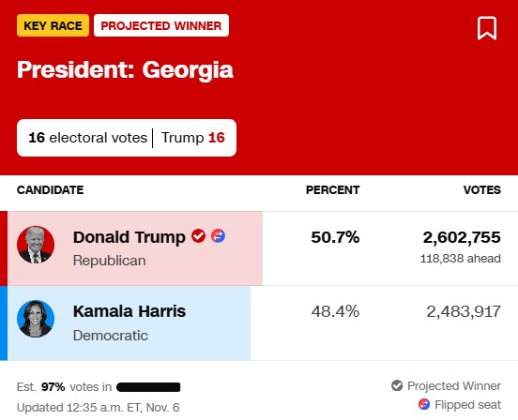Click the Trump 16 electoral count
Image resolution: width=518 pixels, height=420 pixels.
coord(193,138)
